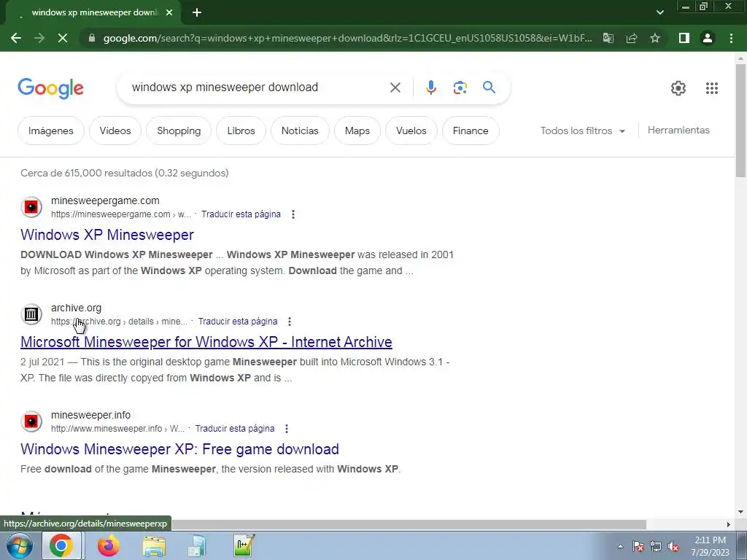Click the minesweeper.info site favicon

tap(31, 421)
